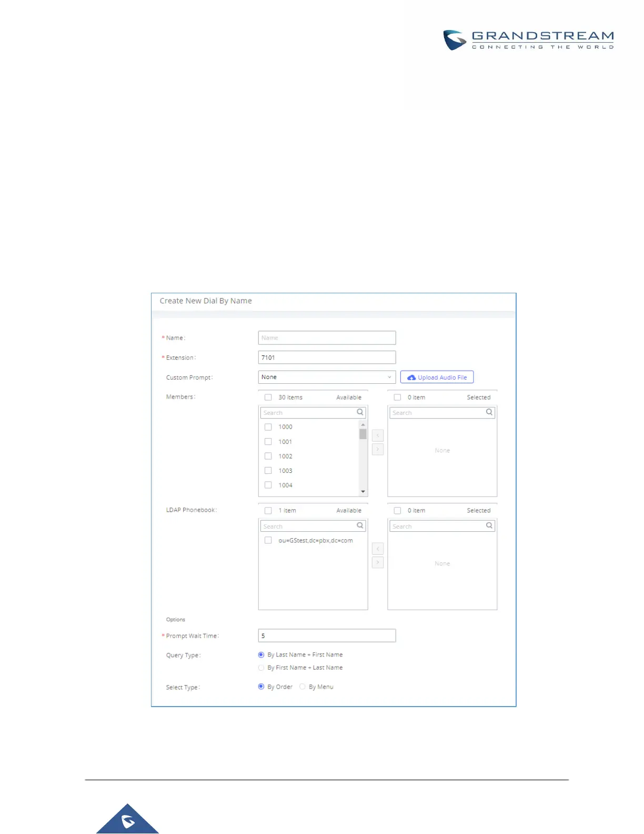This screenshot has height=834, width=644.
Task: Click the left arrow button between Members lists
Action: tap(378, 435)
